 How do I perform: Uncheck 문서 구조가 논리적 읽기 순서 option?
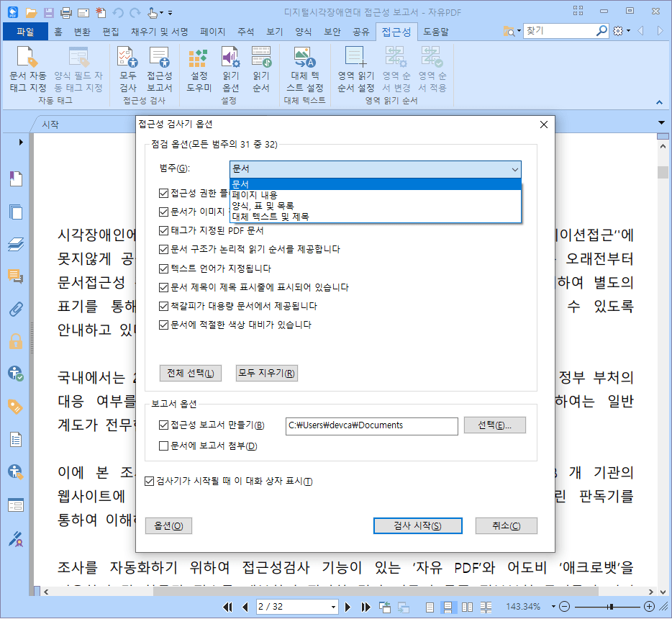(163, 249)
